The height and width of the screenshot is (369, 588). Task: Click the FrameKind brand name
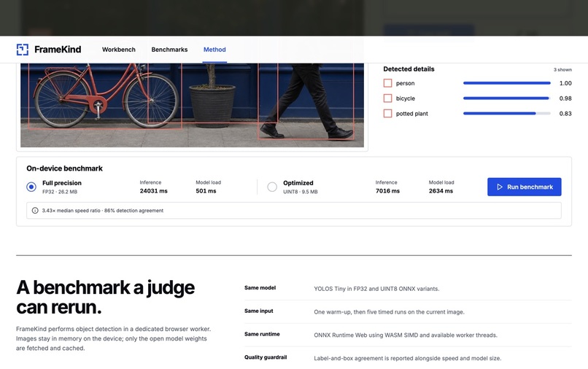[x=58, y=50]
